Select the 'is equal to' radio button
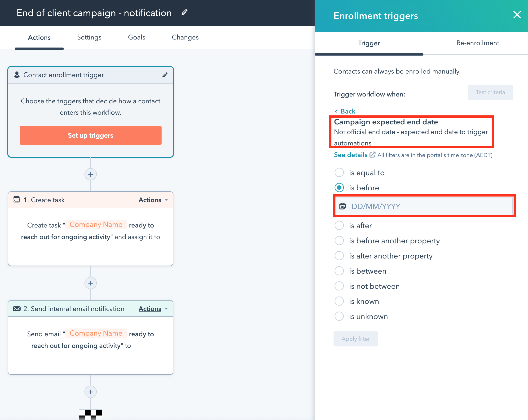The width and height of the screenshot is (528, 420). (x=339, y=173)
